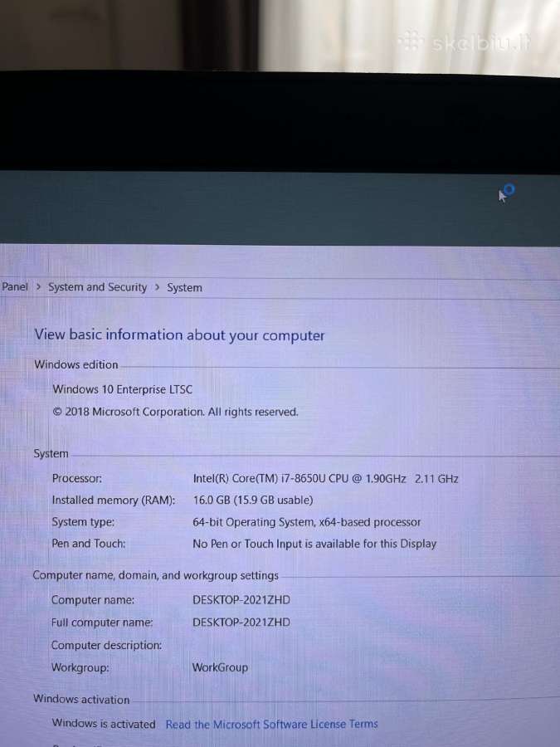Click the Panel breadcrumb segment
Image resolution: width=560 pixels, height=747 pixels.
[x=15, y=287]
